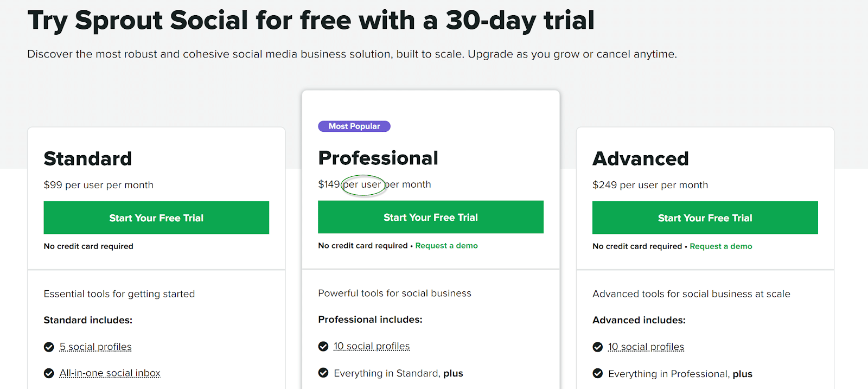Click the $249 per user per month price text
Image resolution: width=868 pixels, height=389 pixels.
coord(650,184)
